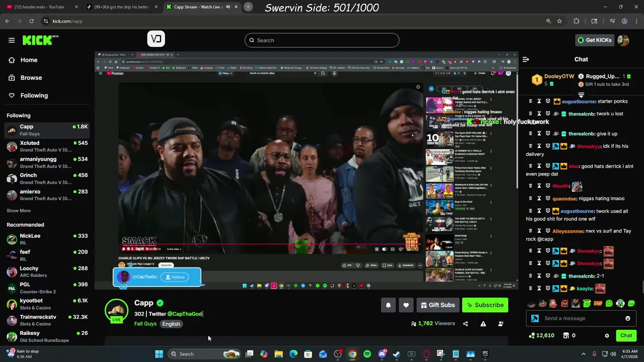Open recommended channel Trainwreckstv
This screenshot has height=362, width=644.
[x=48, y=320]
